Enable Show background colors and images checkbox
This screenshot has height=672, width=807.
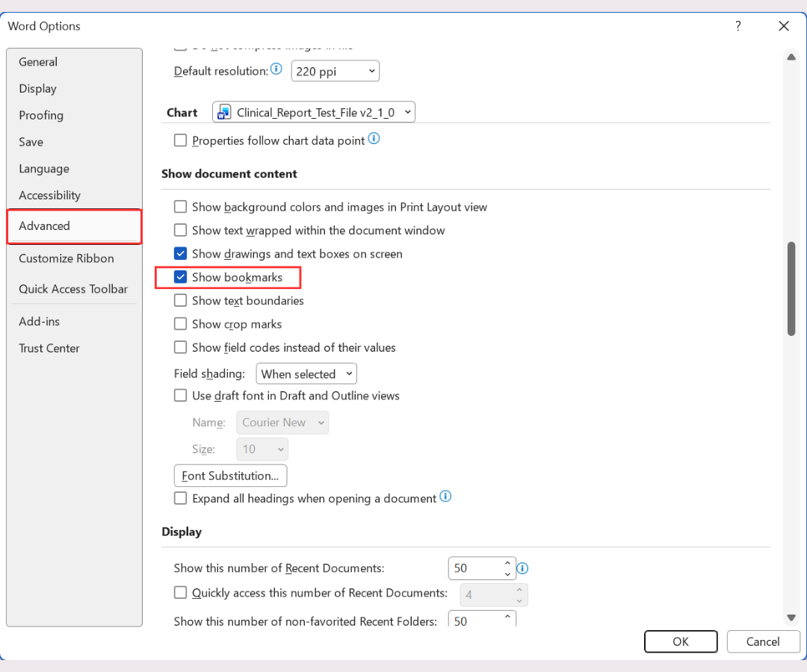pos(180,207)
